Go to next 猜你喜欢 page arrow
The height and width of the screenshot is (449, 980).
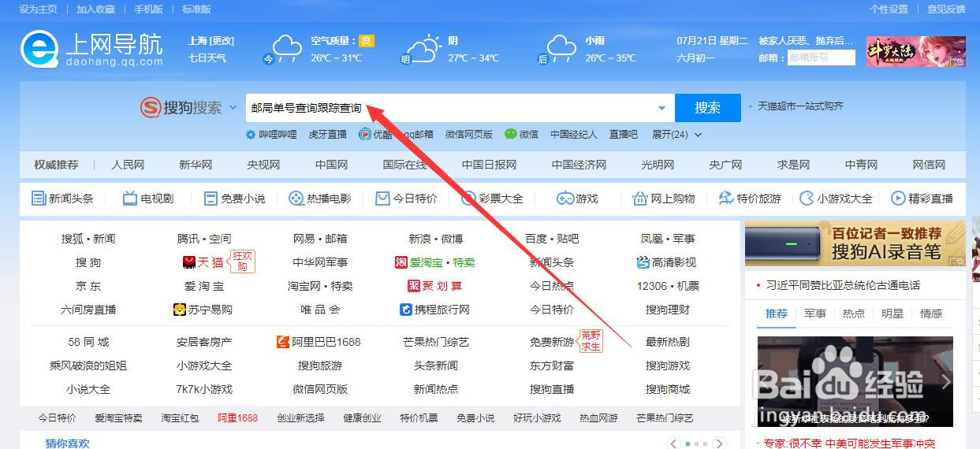(720, 443)
